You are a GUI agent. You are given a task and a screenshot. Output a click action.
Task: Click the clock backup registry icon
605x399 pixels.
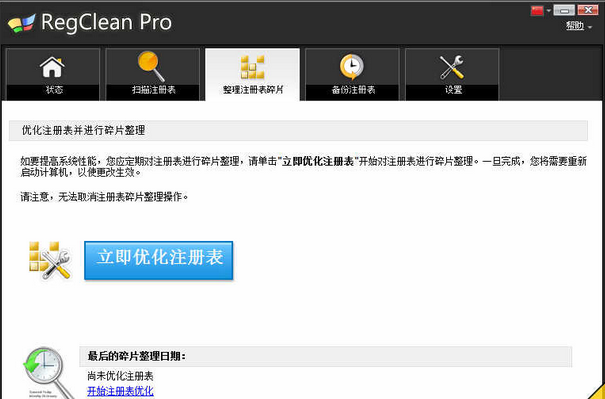click(352, 67)
